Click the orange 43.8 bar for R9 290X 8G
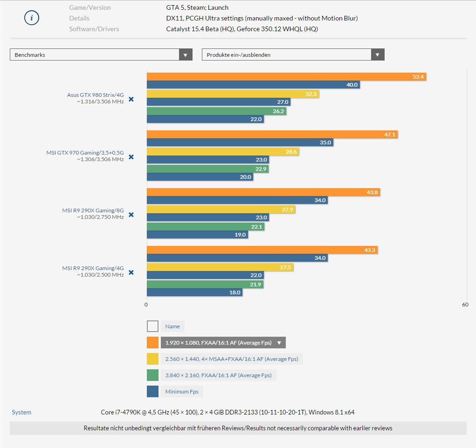This screenshot has height=448, width=476. coord(263,192)
